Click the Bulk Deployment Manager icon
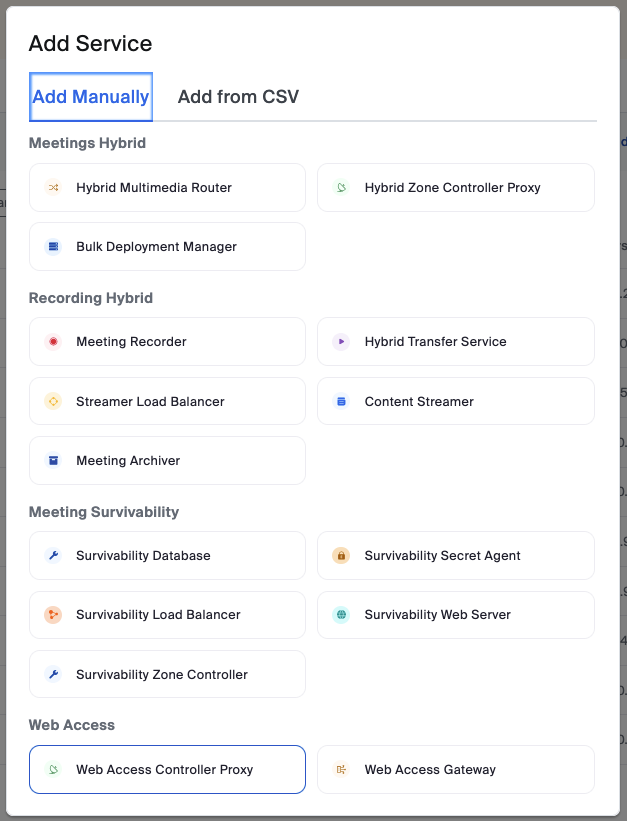This screenshot has width=627, height=821. (x=53, y=247)
